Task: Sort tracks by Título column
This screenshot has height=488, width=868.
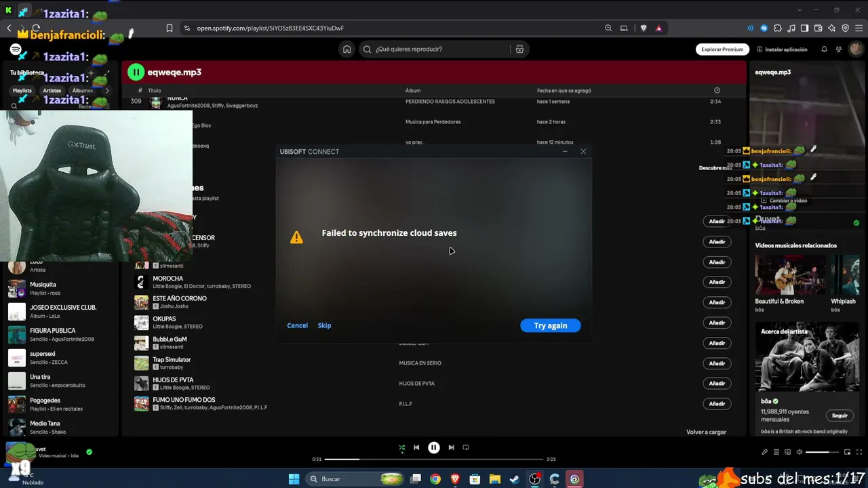Action: (x=154, y=90)
